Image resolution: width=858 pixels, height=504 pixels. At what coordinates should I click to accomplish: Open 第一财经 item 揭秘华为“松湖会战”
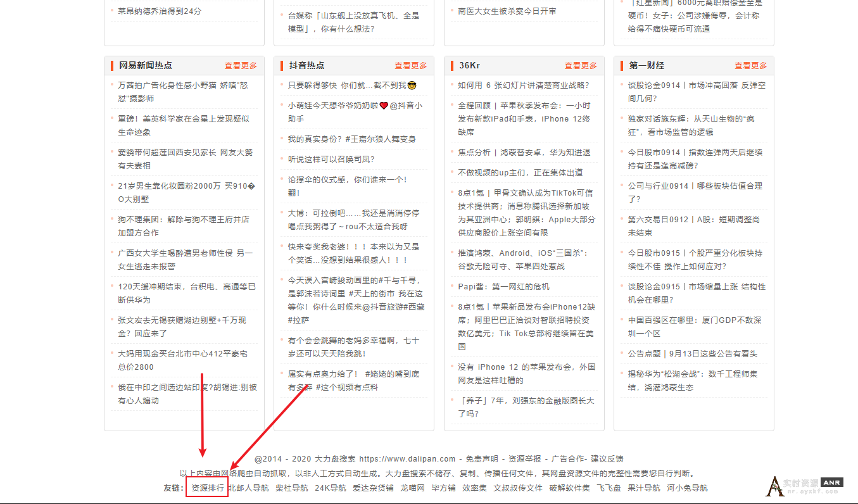click(x=693, y=381)
